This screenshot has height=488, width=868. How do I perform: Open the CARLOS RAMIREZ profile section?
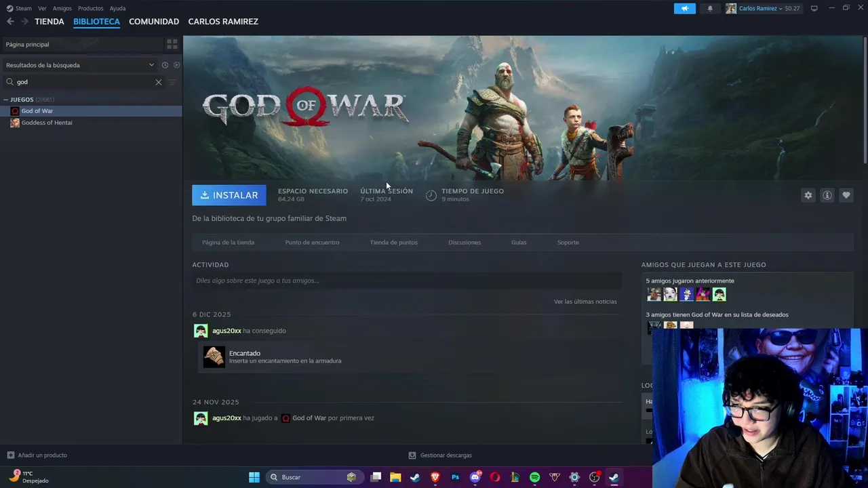[223, 22]
